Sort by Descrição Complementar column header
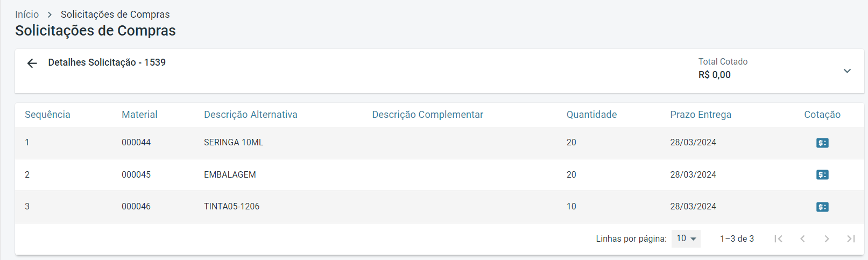Image resolution: width=868 pixels, height=260 pixels. 427,115
